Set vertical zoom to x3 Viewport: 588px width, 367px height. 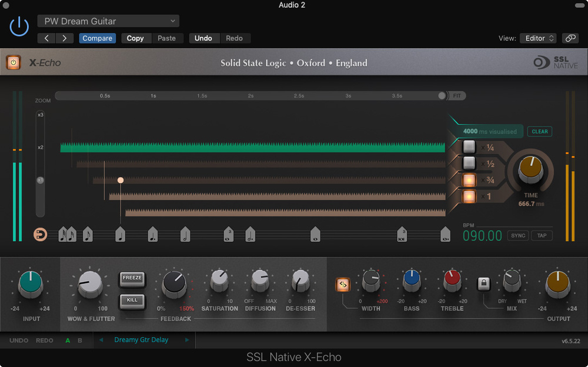[40, 115]
